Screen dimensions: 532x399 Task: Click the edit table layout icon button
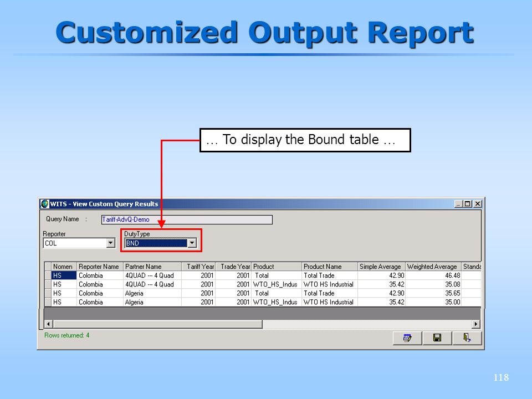coord(407,338)
